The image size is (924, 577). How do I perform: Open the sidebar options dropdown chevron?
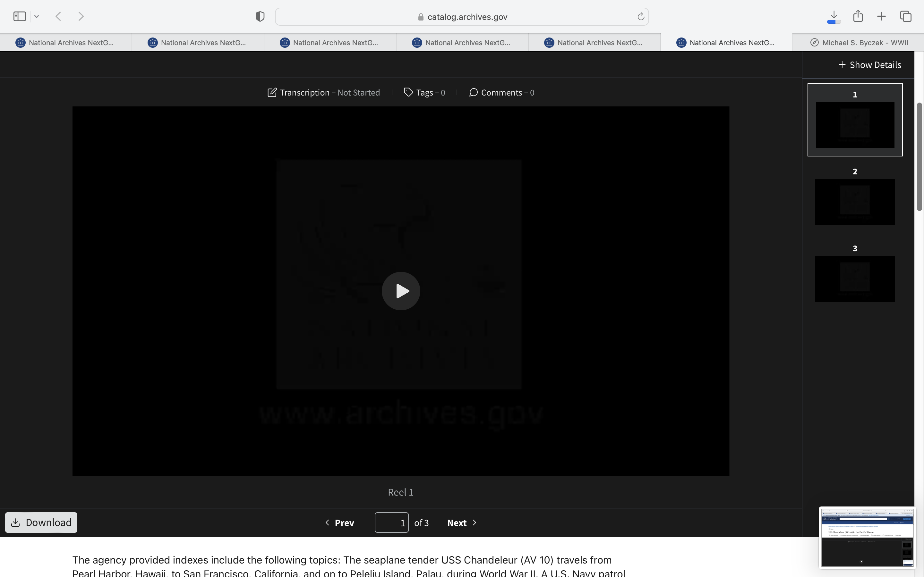point(37,16)
